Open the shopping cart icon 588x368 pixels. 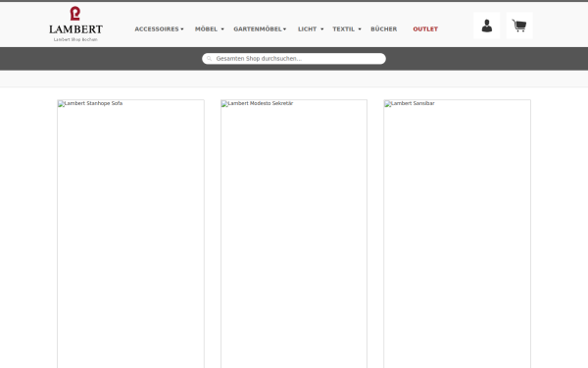(519, 26)
